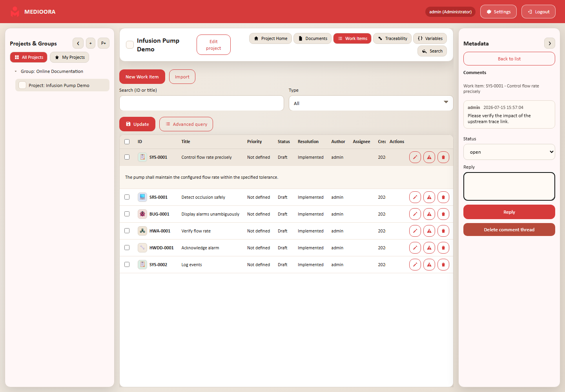Focus the Reply text area
Screen dimensions: 565x392
pos(509,187)
